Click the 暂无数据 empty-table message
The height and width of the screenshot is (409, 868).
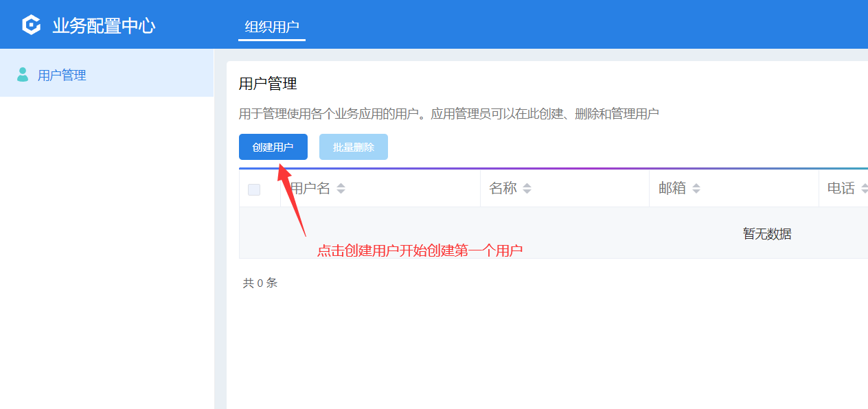point(767,234)
